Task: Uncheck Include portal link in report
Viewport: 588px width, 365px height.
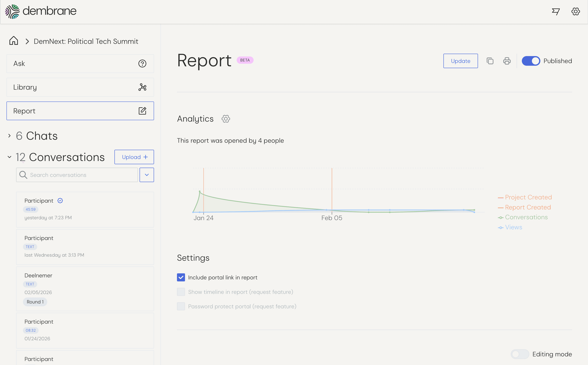Action: click(181, 277)
